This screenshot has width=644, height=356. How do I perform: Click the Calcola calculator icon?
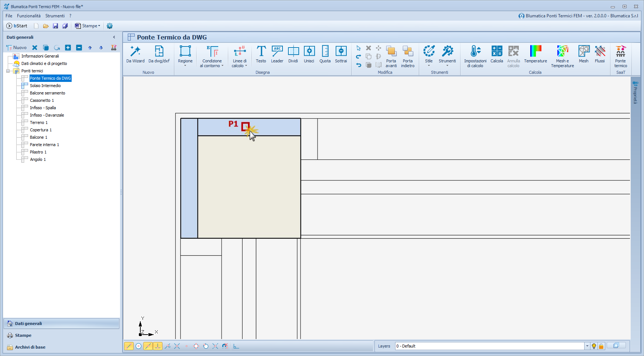[497, 54]
